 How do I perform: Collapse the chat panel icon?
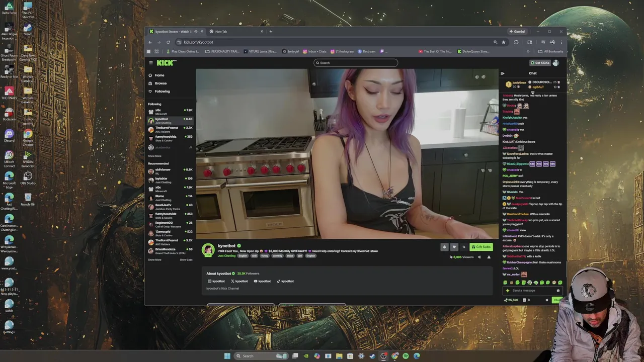pyautogui.click(x=502, y=73)
